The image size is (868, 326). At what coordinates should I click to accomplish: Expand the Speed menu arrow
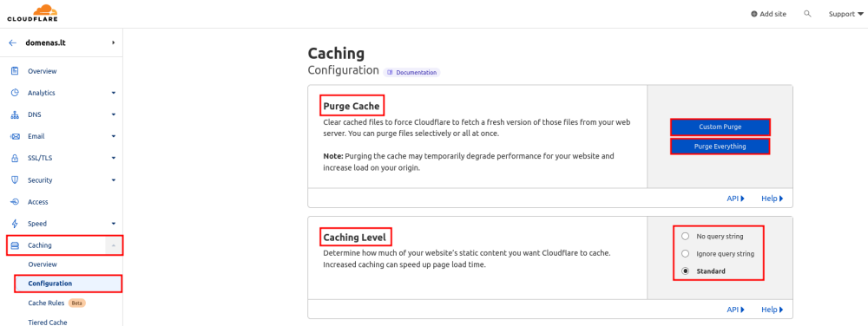click(x=114, y=224)
